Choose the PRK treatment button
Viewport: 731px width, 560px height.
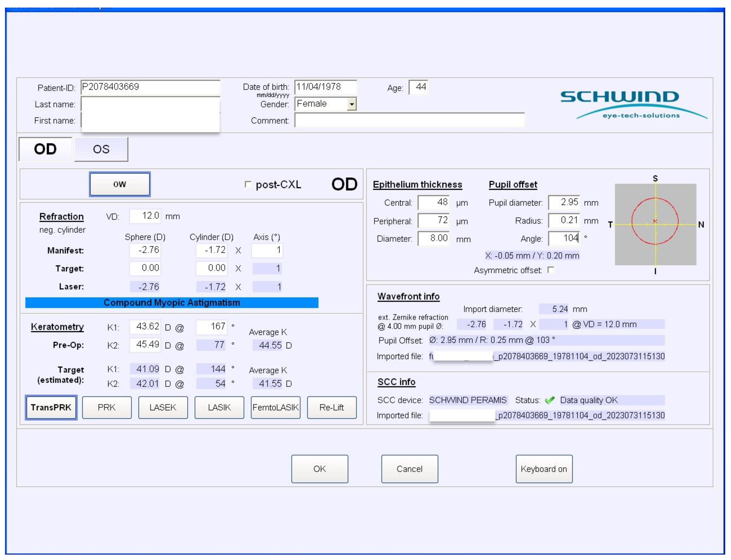tap(107, 407)
